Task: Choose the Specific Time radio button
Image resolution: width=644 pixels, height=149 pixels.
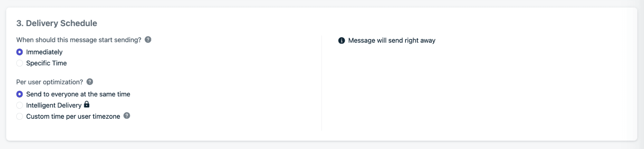Action: click(x=20, y=63)
